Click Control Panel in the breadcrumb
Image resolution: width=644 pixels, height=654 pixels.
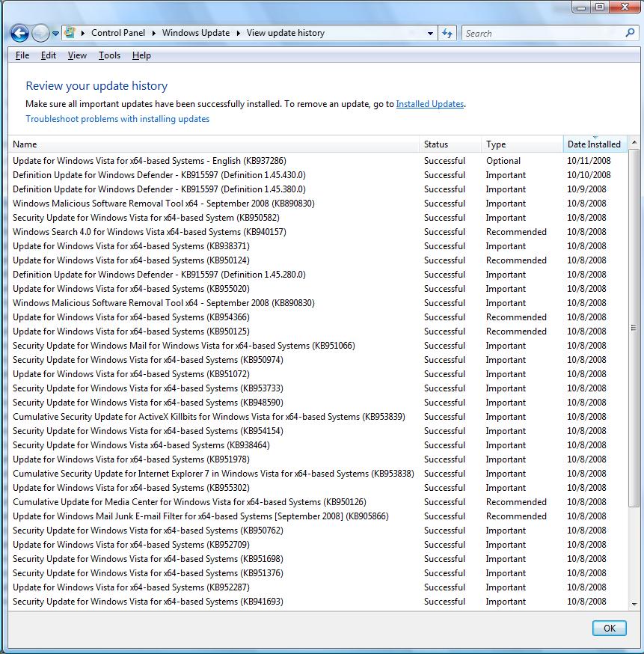coord(118,33)
